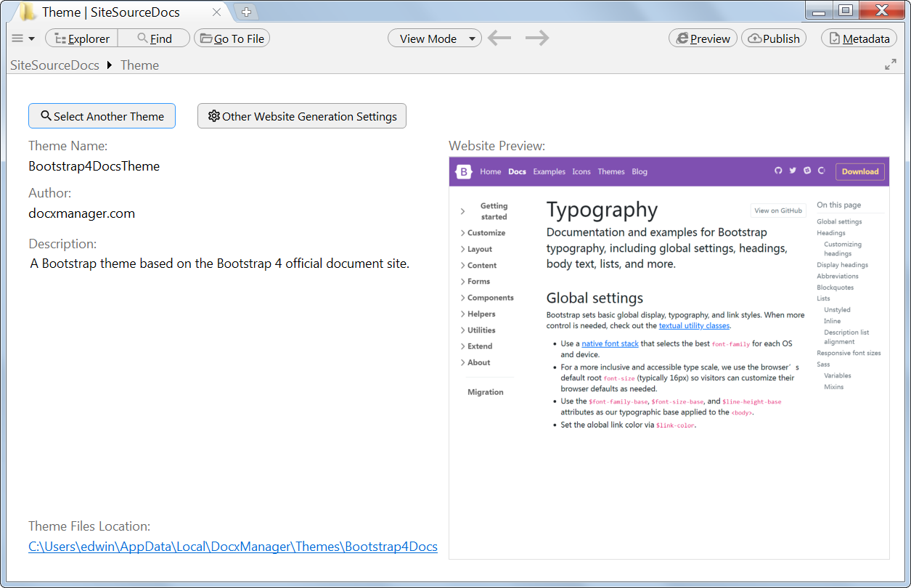The width and height of the screenshot is (911, 588).
Task: Expand Getting started chevron in preview sidebar
Action: 463,211
